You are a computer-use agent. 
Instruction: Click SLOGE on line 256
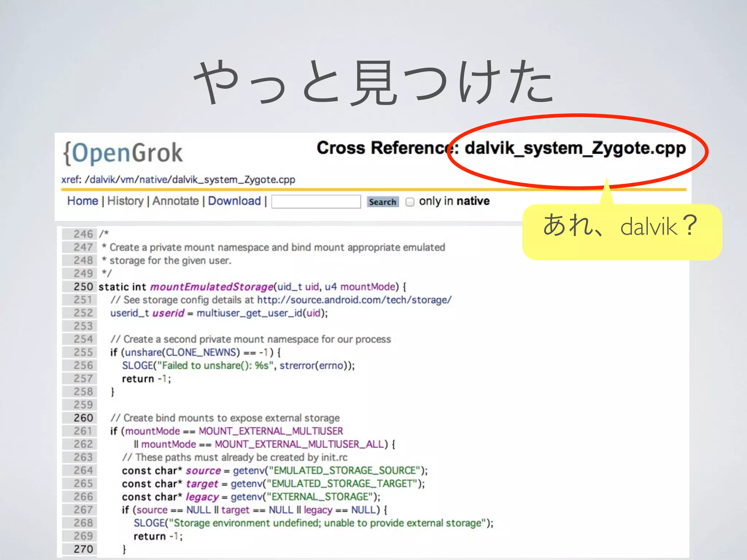pos(138,366)
